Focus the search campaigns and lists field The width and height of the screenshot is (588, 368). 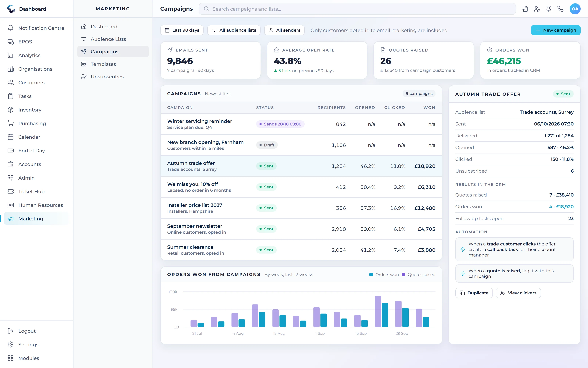(x=357, y=9)
